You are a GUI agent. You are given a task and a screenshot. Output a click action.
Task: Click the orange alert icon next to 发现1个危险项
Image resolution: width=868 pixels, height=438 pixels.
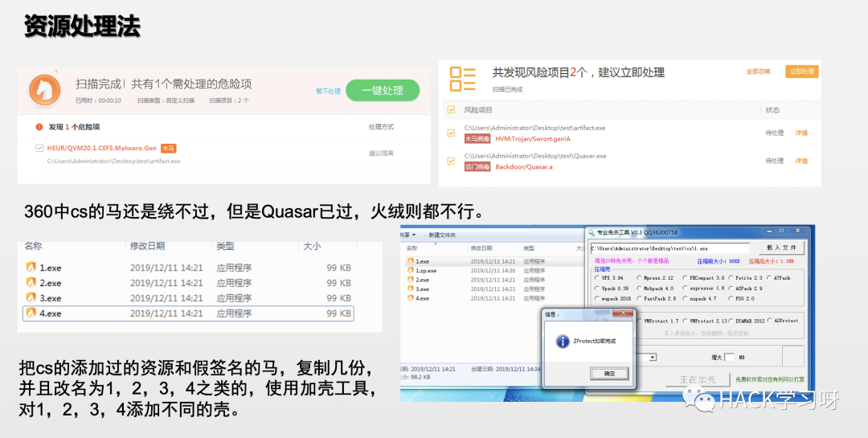[39, 127]
